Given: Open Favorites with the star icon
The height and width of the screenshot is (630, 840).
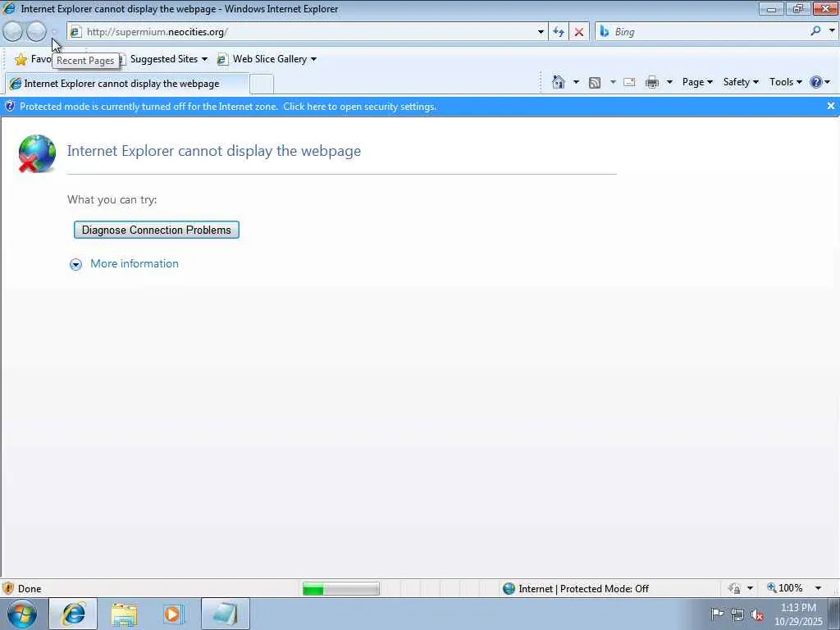Looking at the screenshot, I should pyautogui.click(x=21, y=59).
